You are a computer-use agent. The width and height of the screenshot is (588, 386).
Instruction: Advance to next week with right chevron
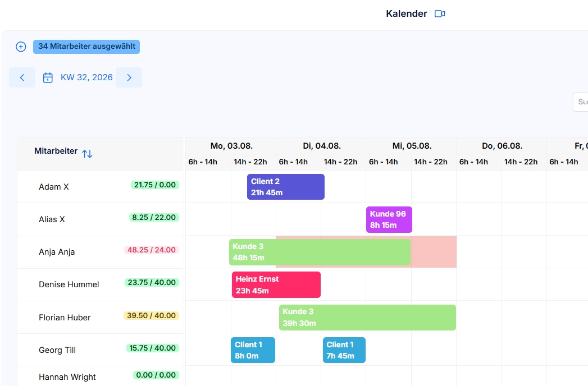[x=129, y=77]
